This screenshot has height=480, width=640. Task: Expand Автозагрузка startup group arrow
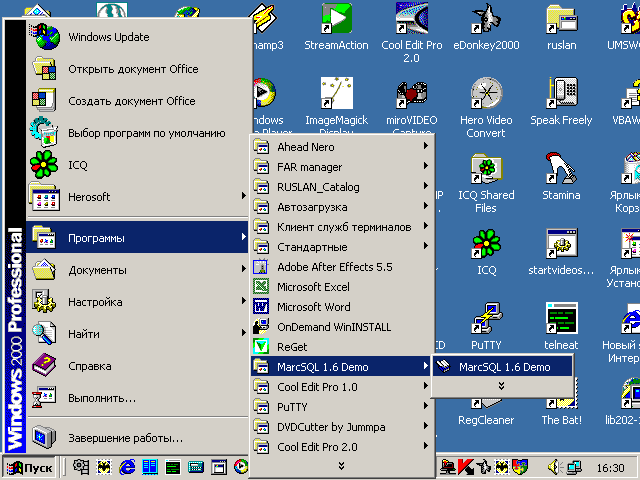425,206
